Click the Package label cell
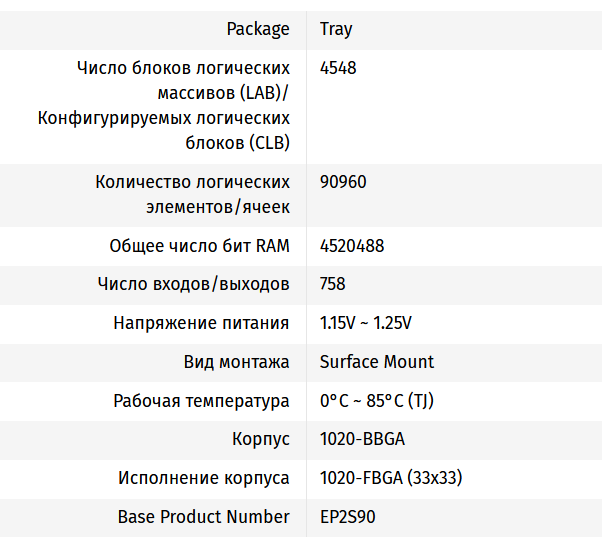 257,29
